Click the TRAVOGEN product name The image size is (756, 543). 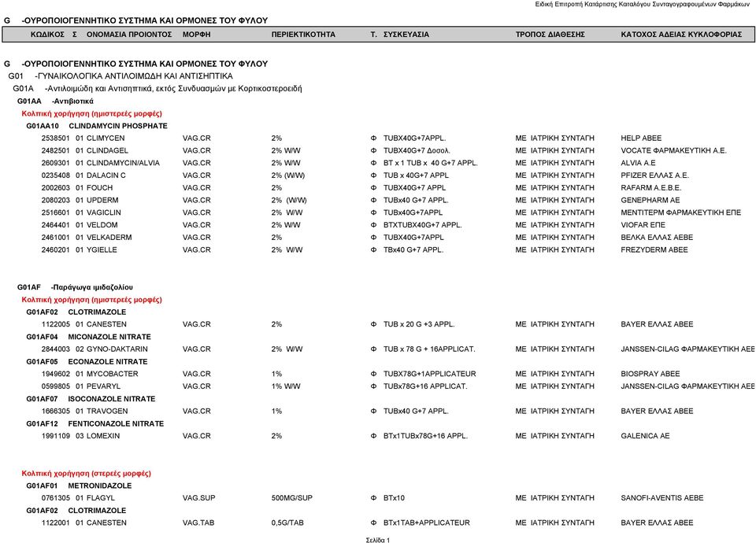pos(107,412)
